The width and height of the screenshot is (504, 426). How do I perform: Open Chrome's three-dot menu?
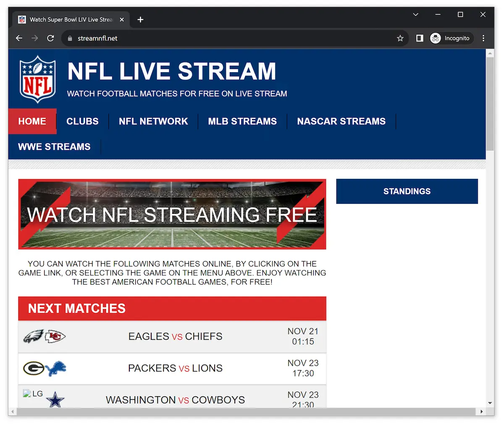coord(483,38)
